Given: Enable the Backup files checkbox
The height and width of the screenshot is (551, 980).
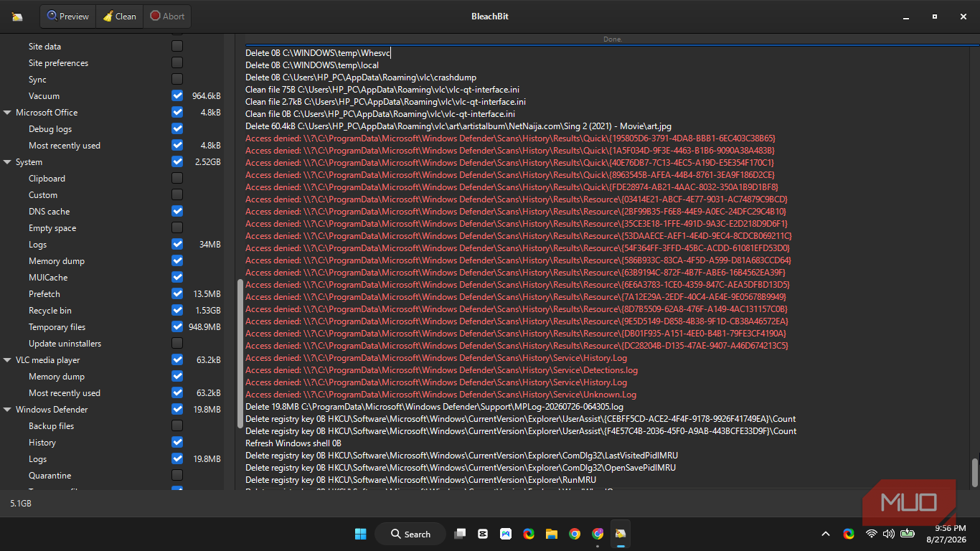Looking at the screenshot, I should point(177,425).
